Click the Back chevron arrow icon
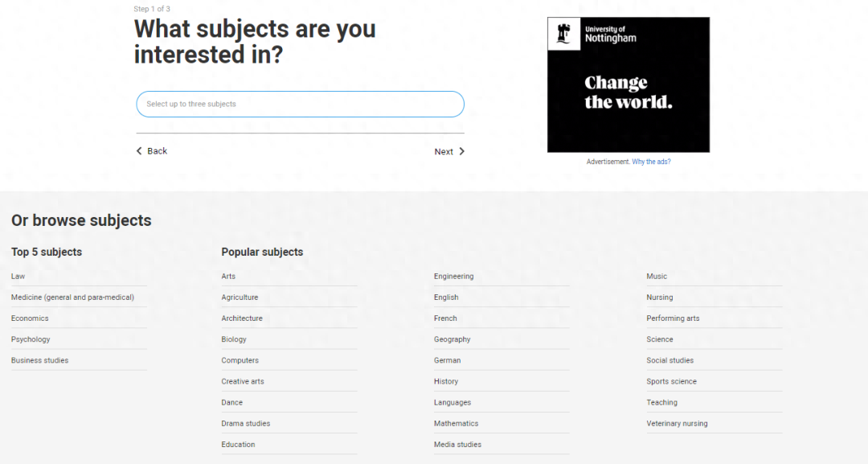The width and height of the screenshot is (868, 464). point(139,151)
